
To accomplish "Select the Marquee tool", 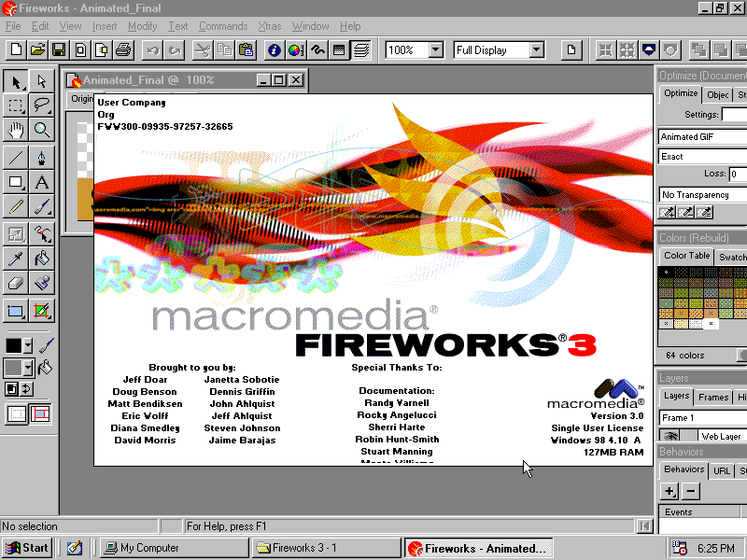I will tap(16, 105).
